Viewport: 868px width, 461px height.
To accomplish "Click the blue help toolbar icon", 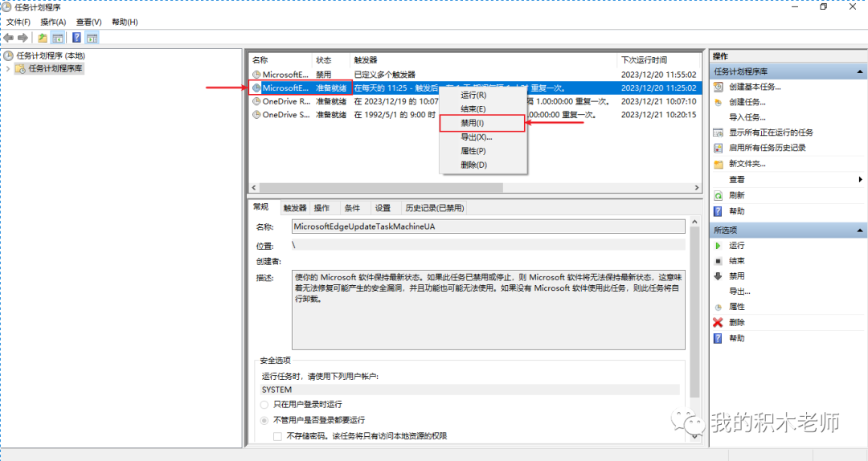I will coord(77,38).
